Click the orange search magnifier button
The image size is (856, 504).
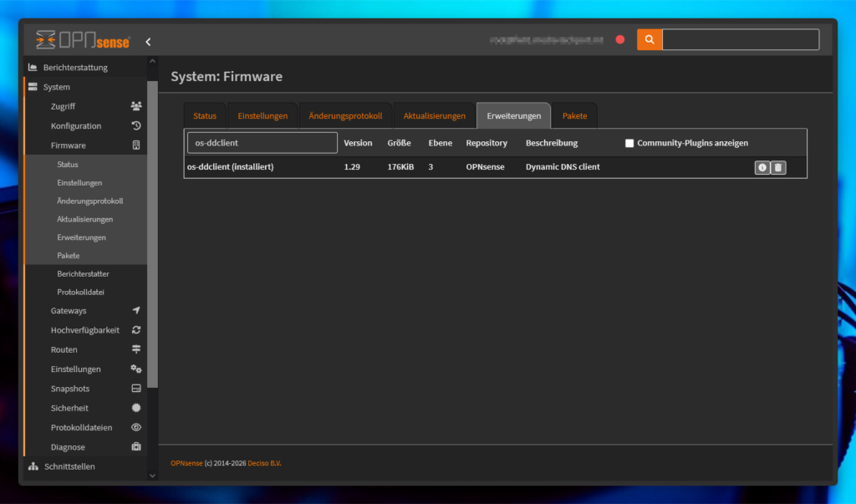tap(649, 39)
